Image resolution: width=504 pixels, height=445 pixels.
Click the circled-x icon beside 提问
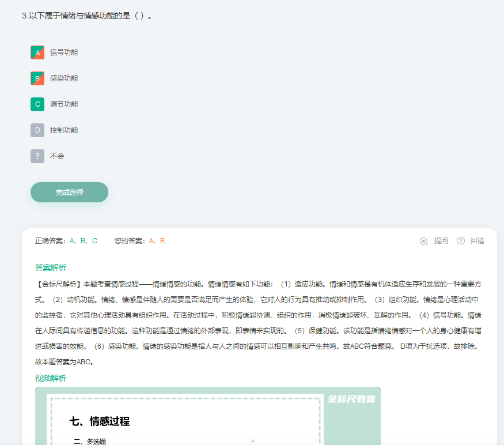[x=423, y=241]
